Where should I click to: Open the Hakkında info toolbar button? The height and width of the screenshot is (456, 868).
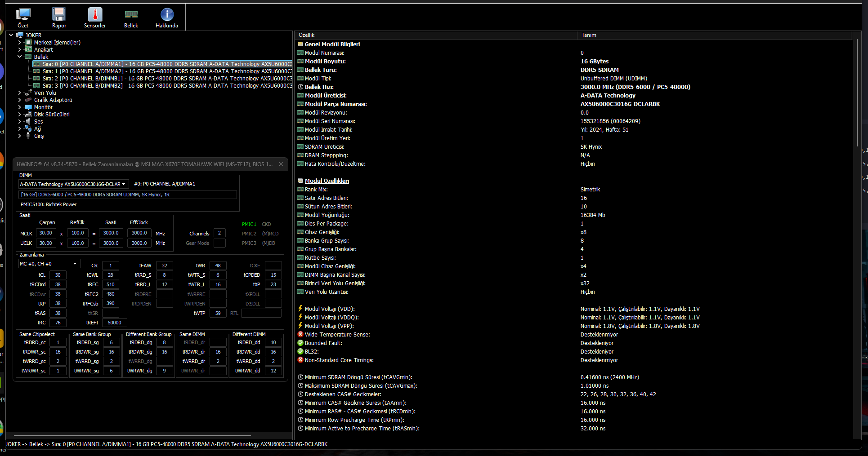(x=167, y=18)
